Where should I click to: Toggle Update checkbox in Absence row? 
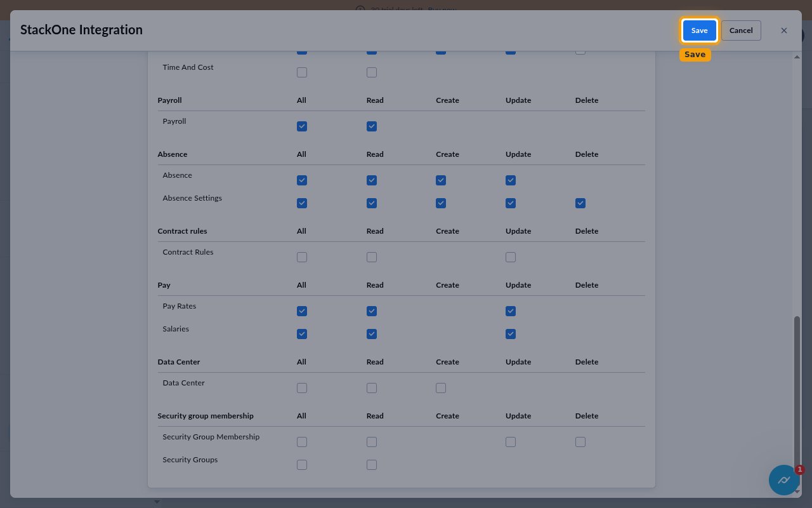pyautogui.click(x=511, y=180)
